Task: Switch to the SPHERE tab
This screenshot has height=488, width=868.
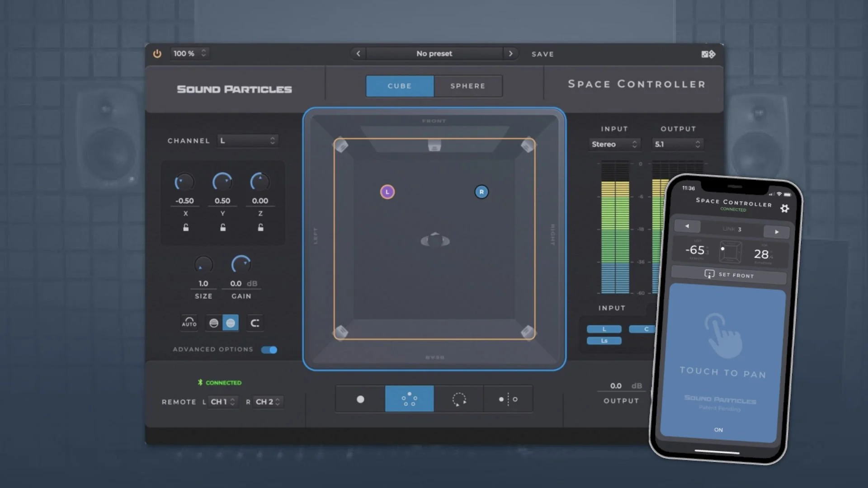Action: coord(467,86)
